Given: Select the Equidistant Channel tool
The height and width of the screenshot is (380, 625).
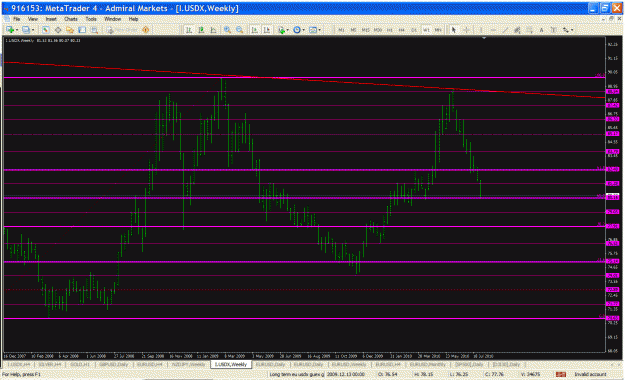Looking at the screenshot, I should [x=517, y=30].
